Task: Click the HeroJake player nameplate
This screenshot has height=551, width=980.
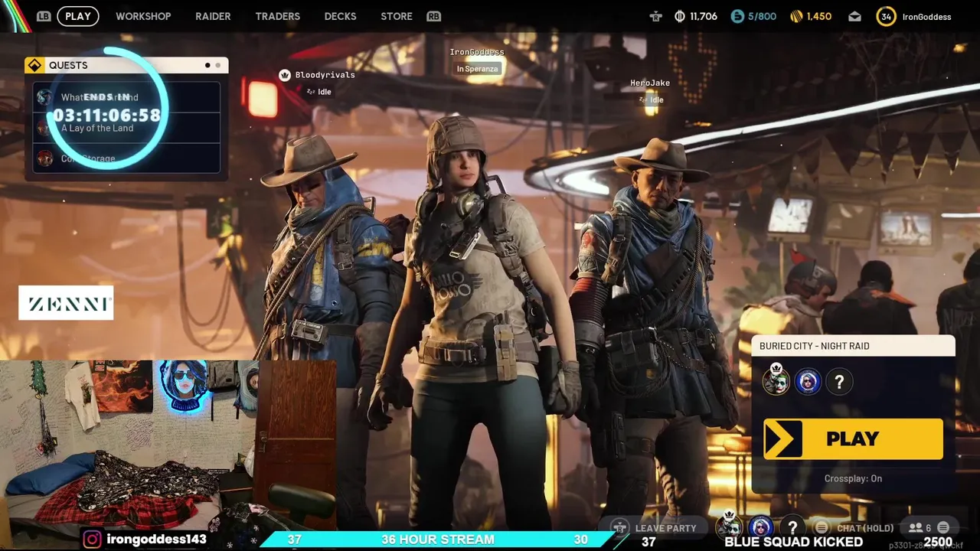Action: tap(650, 83)
